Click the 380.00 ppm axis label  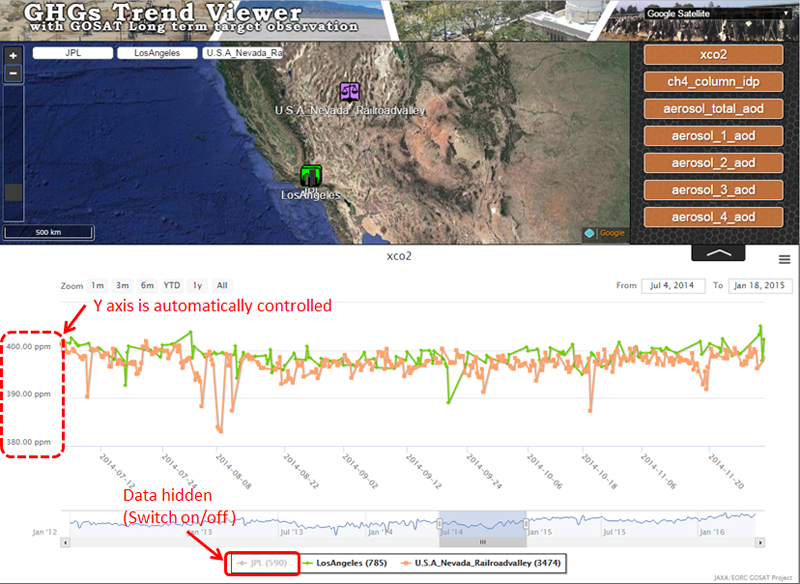(29, 442)
